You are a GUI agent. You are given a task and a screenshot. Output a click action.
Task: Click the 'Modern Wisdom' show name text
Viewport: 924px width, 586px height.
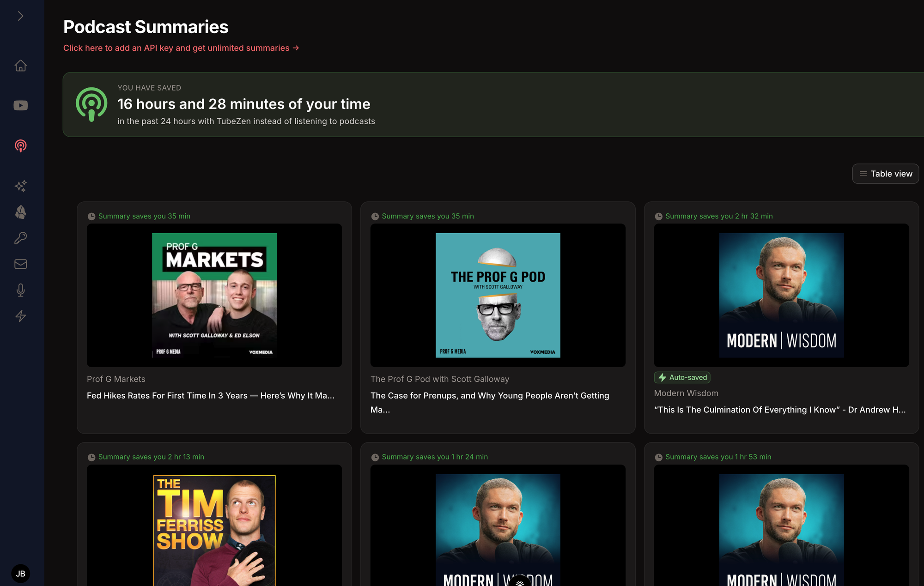click(686, 393)
